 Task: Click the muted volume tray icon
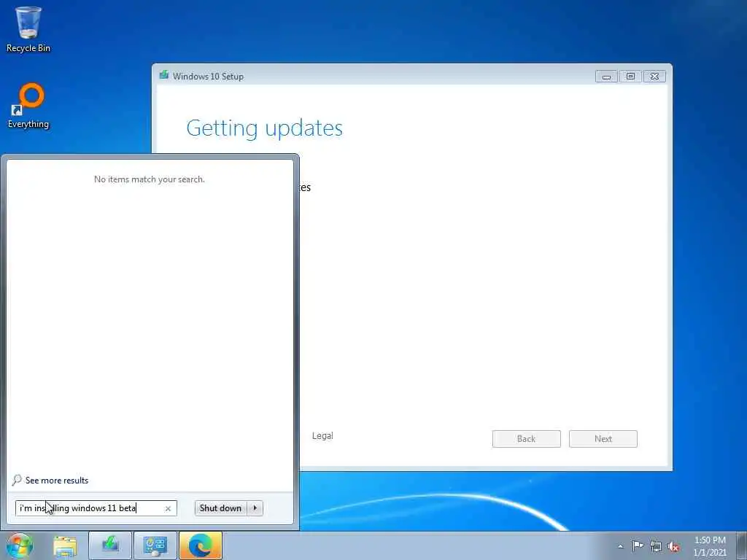point(673,547)
